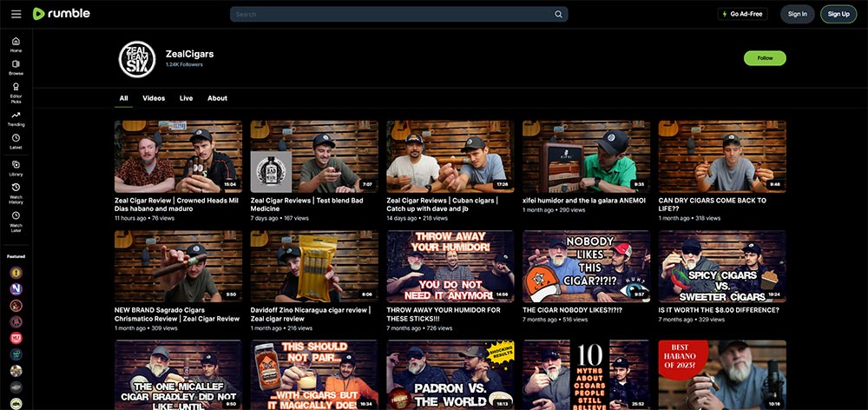Open the Spicy vs. Sweeter Cigars thumbnail

pos(722,267)
